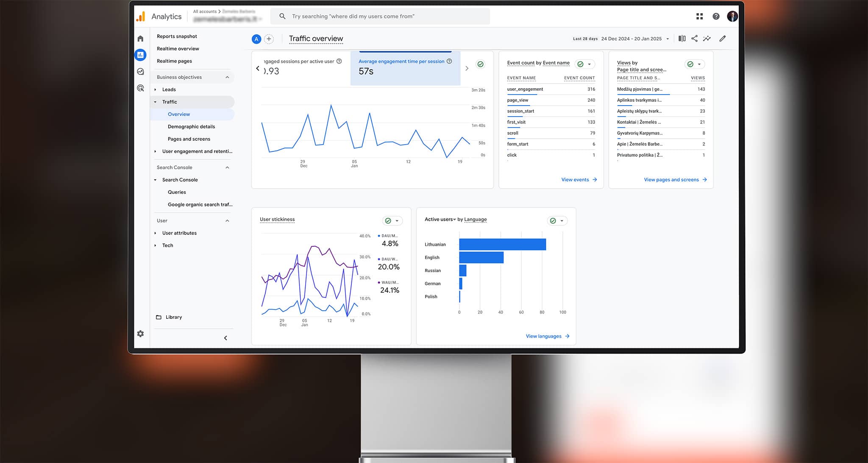Click the search bar field
The width and height of the screenshot is (868, 463).
click(381, 17)
